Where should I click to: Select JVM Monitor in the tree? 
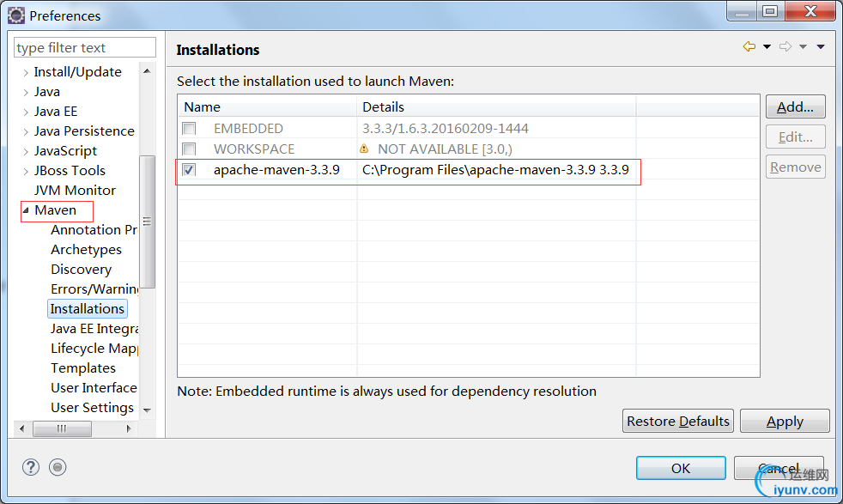[75, 191]
